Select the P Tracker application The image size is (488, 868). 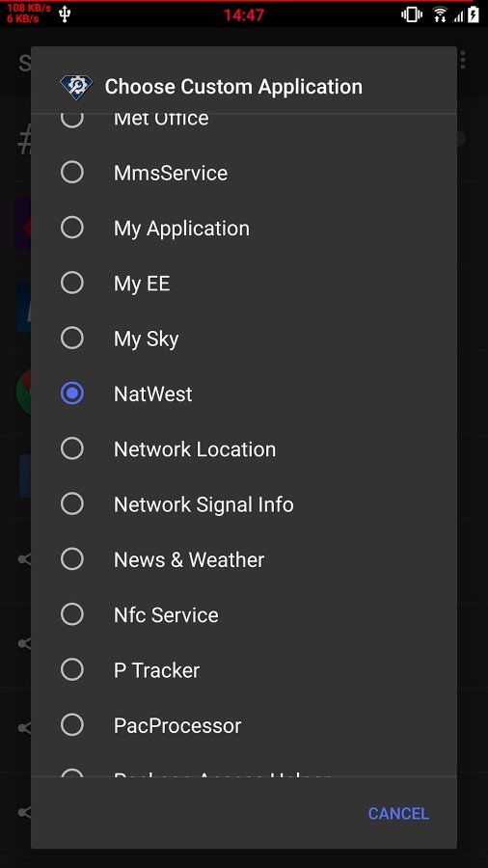pos(243,670)
